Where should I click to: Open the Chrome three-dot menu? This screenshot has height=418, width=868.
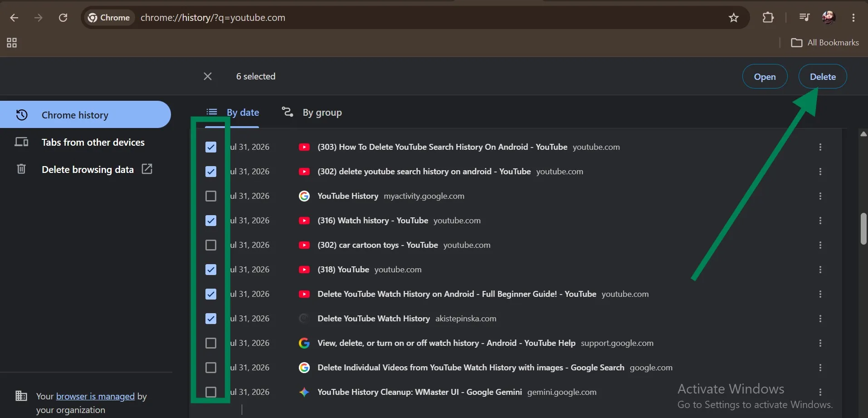pos(853,18)
